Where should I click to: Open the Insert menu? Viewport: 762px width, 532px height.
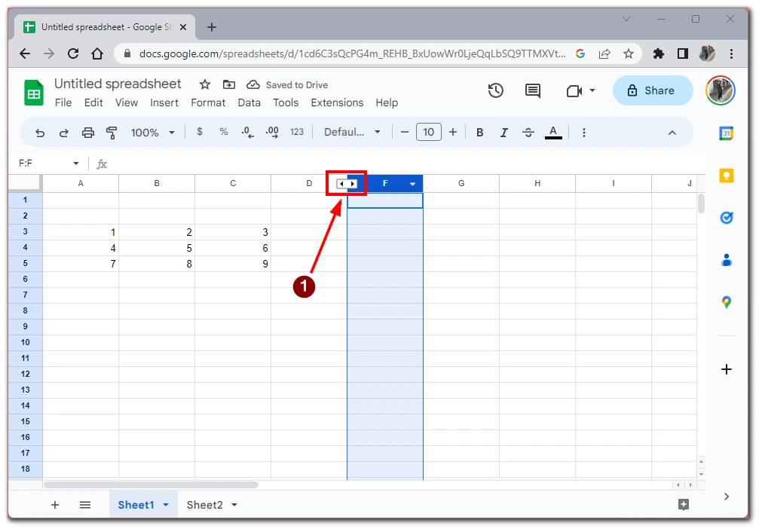(164, 102)
